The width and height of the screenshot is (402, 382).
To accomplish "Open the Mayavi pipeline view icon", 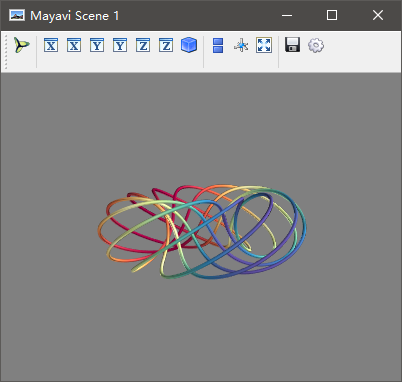I will tap(22, 45).
